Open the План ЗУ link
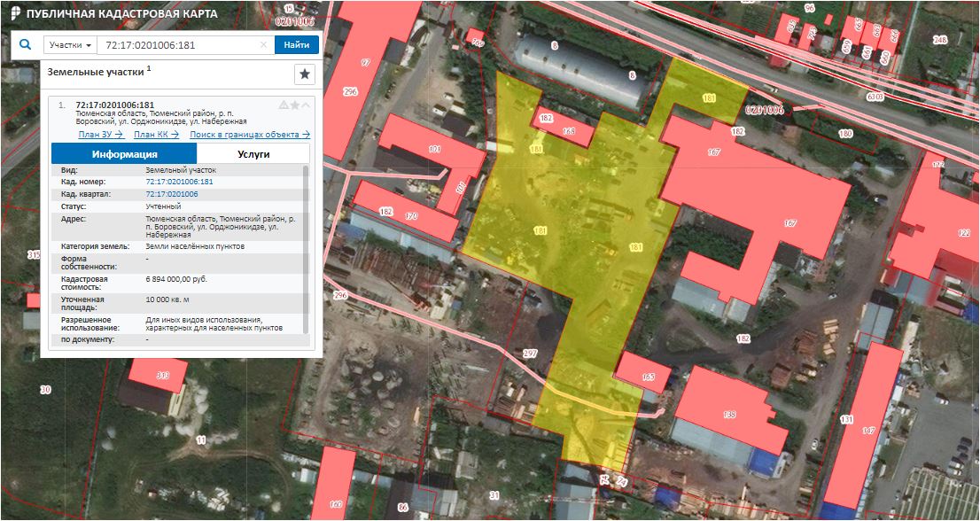The image size is (980, 521). (x=100, y=135)
